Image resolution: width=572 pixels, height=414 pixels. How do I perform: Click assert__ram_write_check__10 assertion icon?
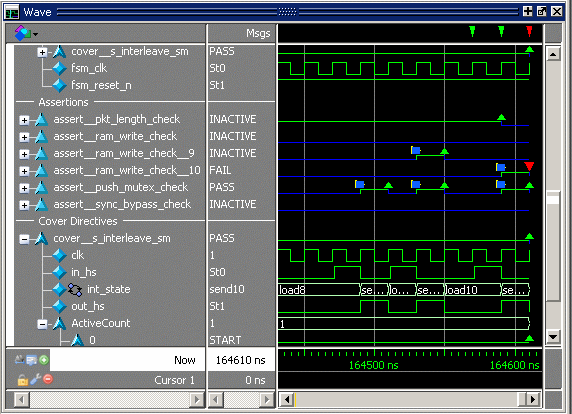[41, 170]
